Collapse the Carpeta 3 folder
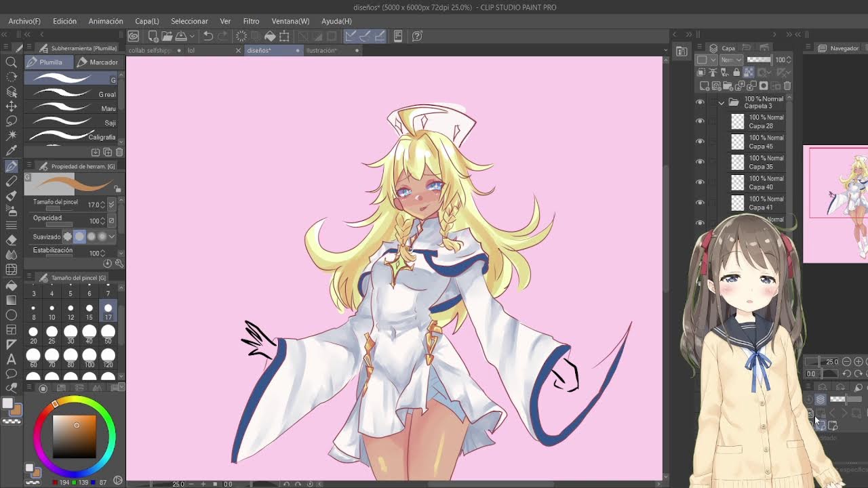 click(722, 102)
